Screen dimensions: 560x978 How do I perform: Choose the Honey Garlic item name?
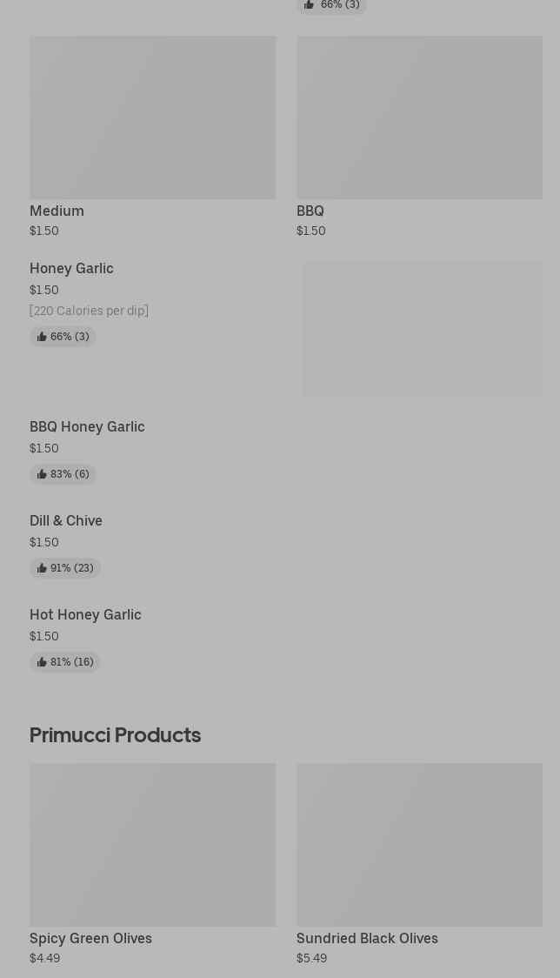[x=71, y=268]
